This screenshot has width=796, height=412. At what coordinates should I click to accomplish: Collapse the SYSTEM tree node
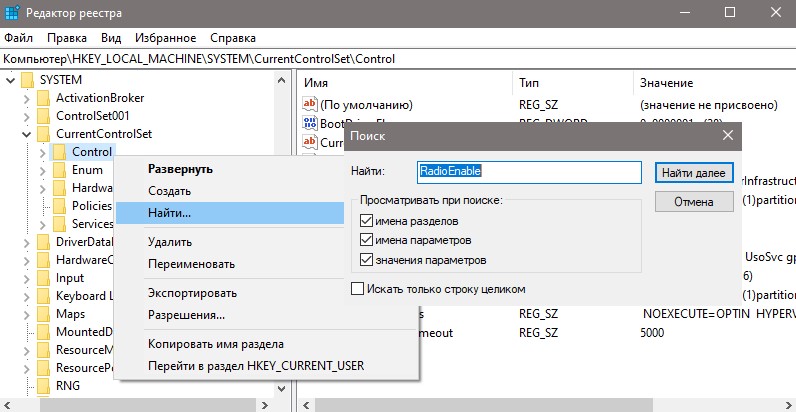click(x=10, y=80)
